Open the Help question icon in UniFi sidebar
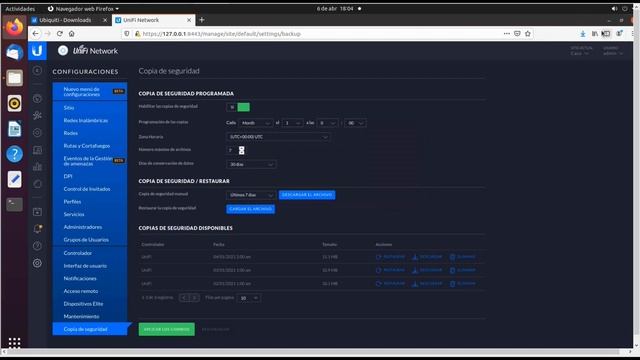 point(37,246)
